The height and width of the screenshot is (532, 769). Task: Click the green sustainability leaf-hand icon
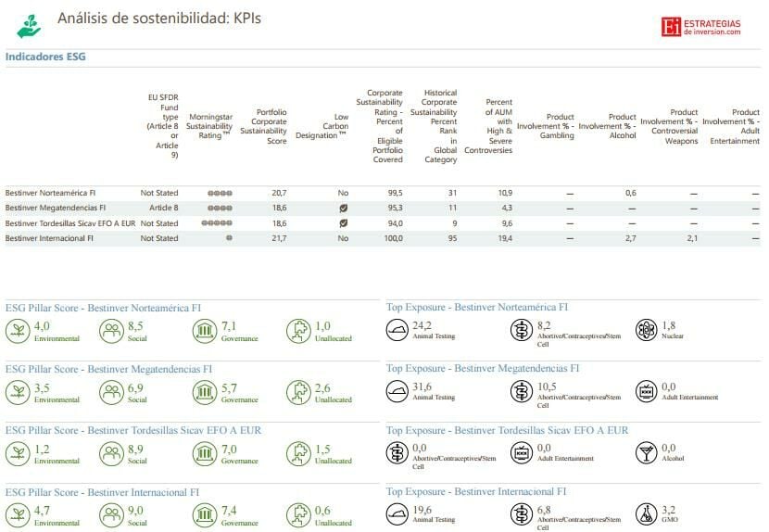click(29, 26)
